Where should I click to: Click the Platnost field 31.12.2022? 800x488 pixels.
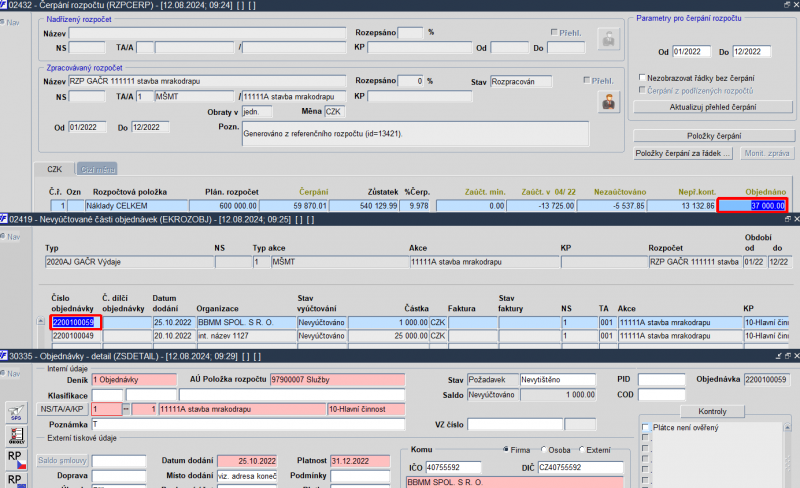click(360, 461)
